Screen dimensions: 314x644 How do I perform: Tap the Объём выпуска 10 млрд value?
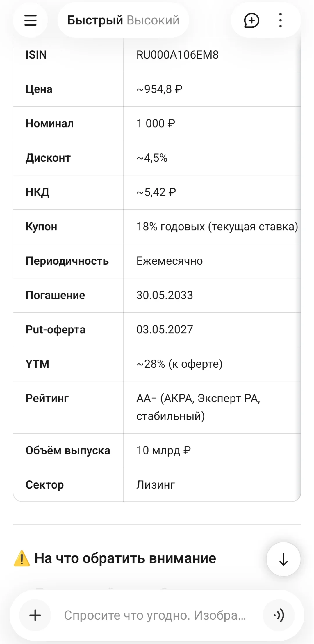point(163,450)
